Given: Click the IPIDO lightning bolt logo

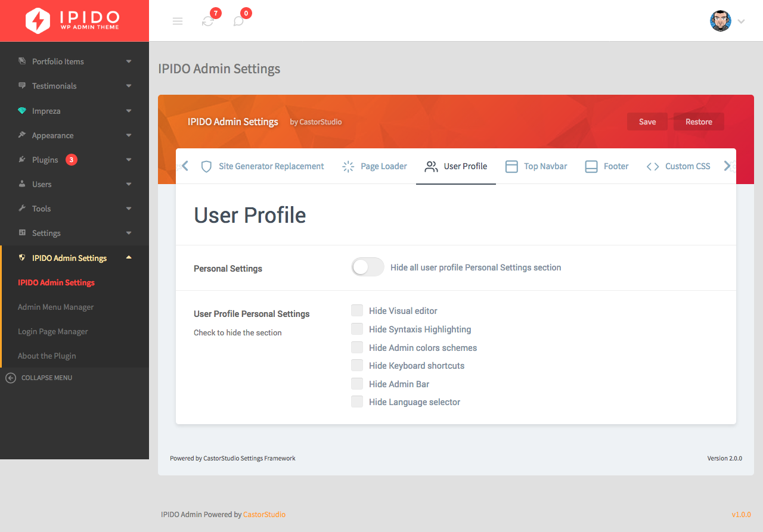Looking at the screenshot, I should point(39,21).
